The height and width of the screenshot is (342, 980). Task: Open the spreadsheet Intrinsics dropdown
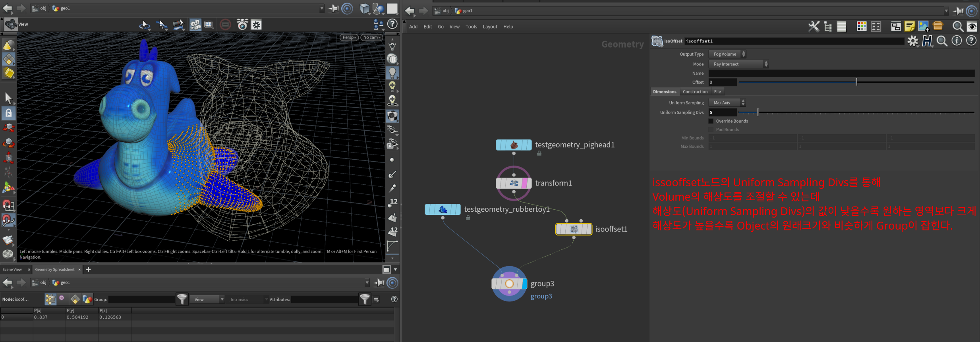pyautogui.click(x=249, y=299)
